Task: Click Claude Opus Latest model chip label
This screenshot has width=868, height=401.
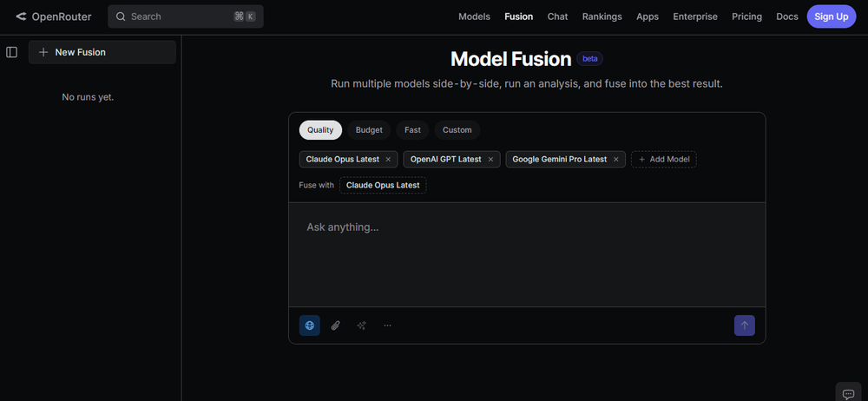Action: (343, 160)
